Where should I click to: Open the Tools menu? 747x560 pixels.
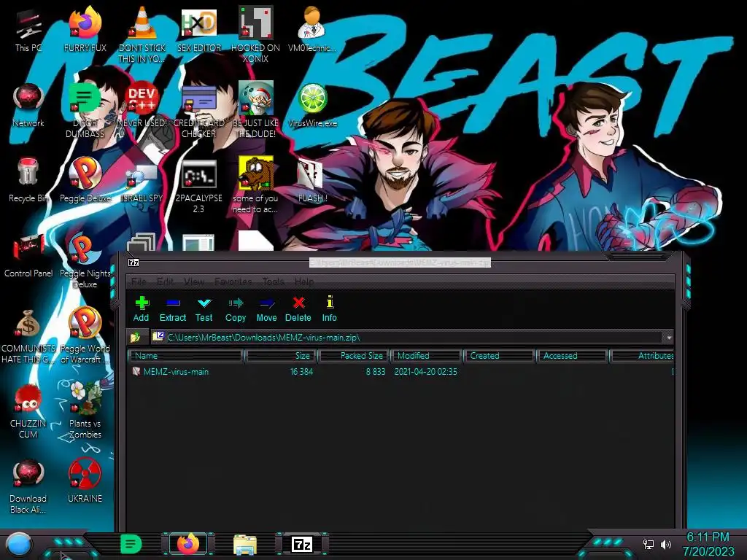click(273, 281)
